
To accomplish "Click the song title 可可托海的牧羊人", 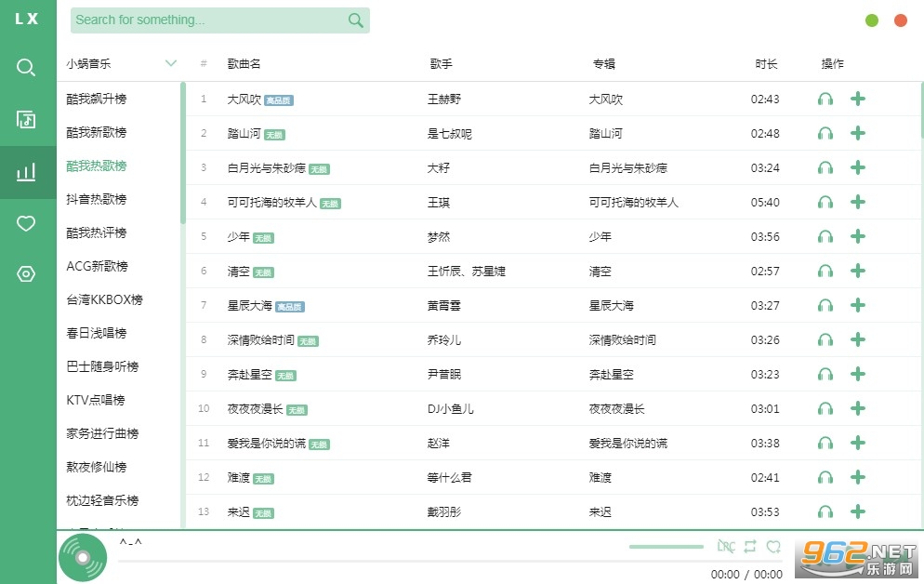I will (271, 203).
